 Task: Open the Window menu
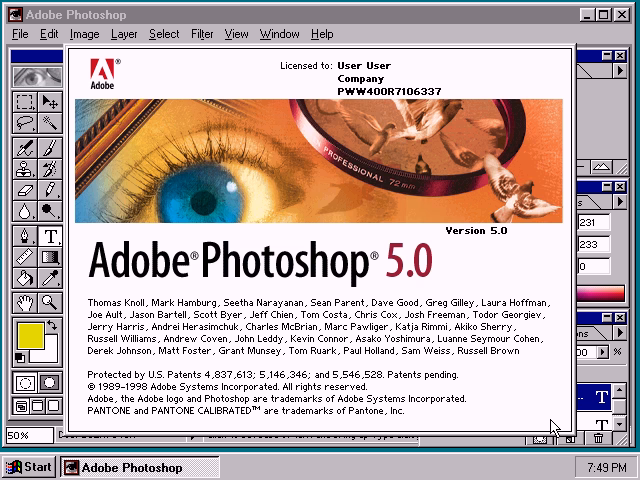tap(279, 34)
